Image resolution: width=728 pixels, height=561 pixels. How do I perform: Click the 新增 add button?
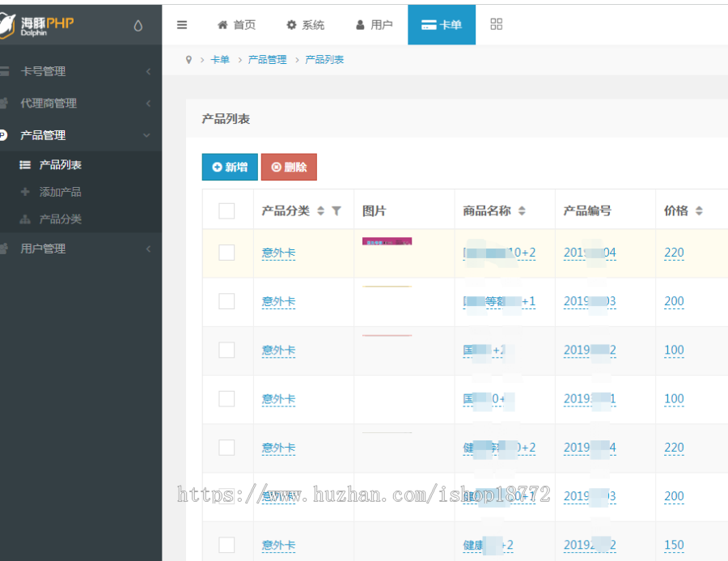[230, 167]
